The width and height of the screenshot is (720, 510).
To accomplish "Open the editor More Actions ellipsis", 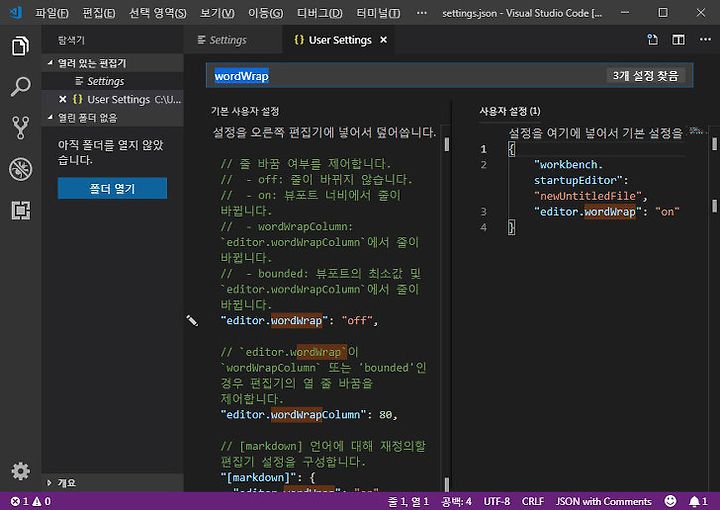I will point(705,39).
